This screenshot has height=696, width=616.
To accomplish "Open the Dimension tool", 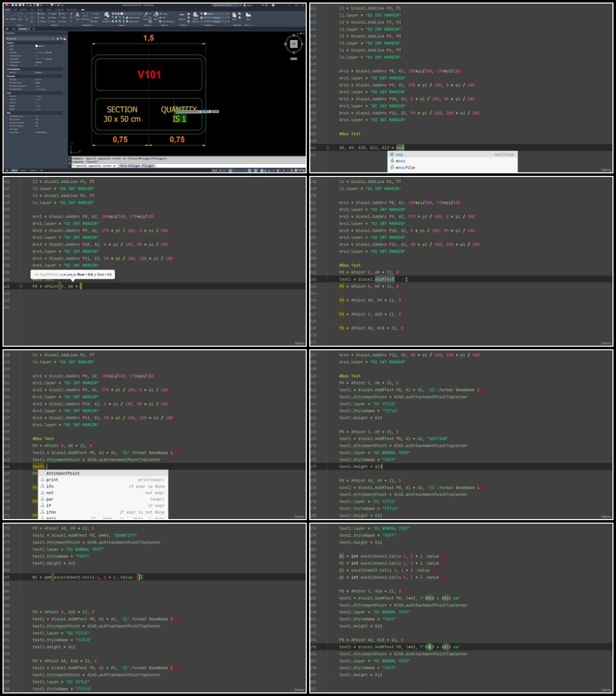I will (x=85, y=16).
